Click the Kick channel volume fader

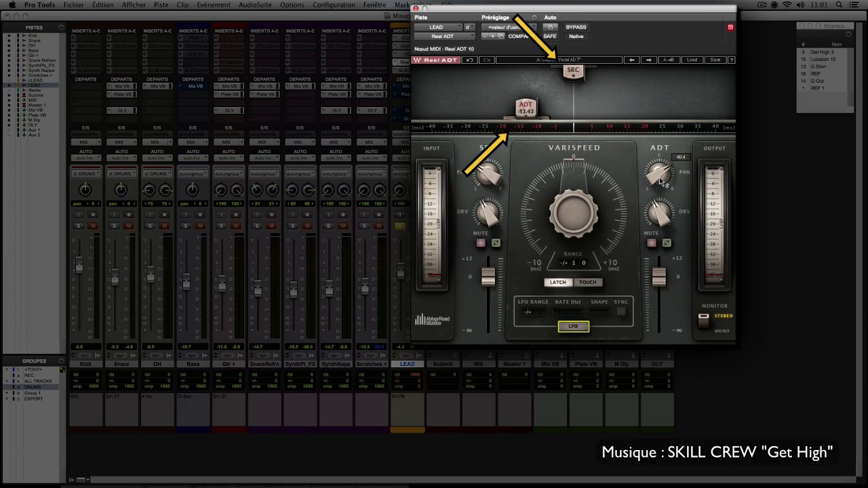[x=79, y=264]
